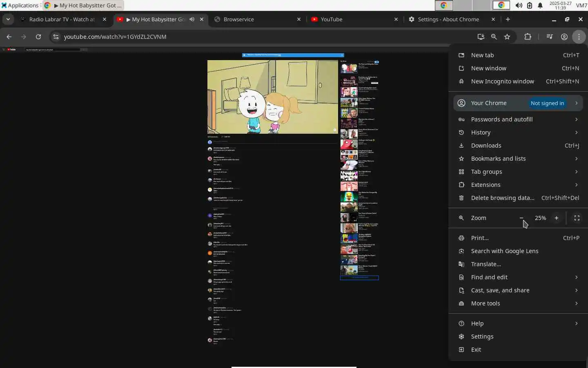Close the Settings - About Chrome tab
The image size is (588, 368).
click(493, 19)
